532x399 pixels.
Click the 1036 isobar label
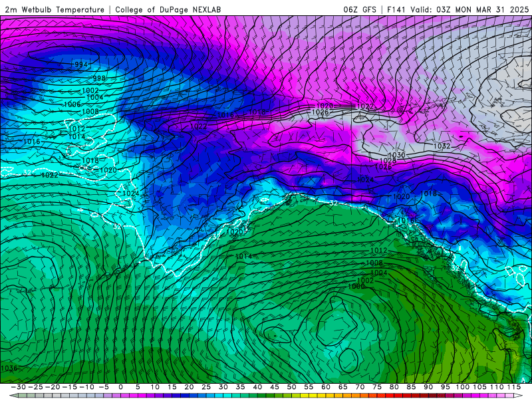click(x=9, y=368)
